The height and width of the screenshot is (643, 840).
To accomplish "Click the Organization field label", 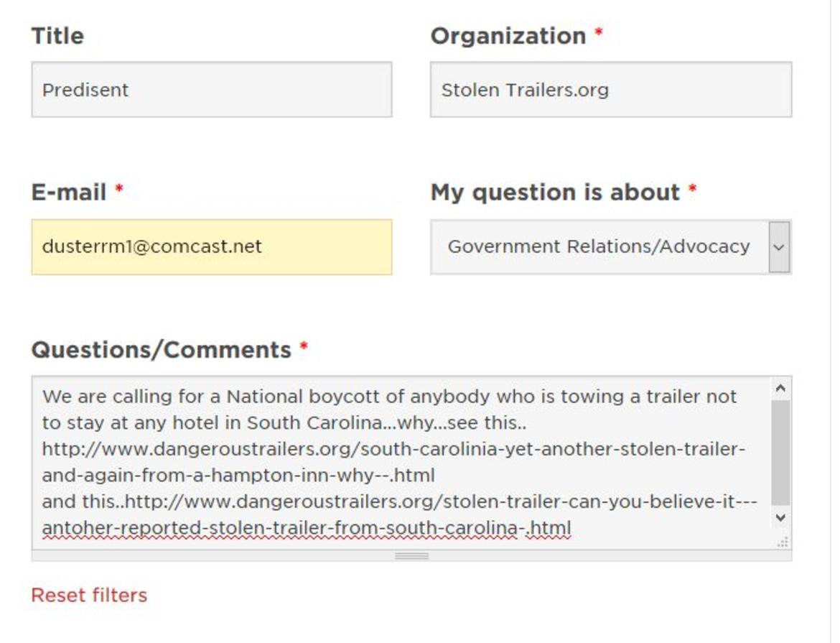I will (508, 36).
